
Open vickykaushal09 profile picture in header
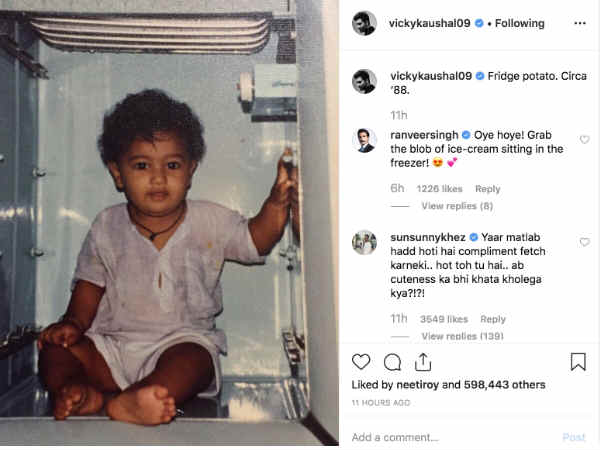[364, 23]
